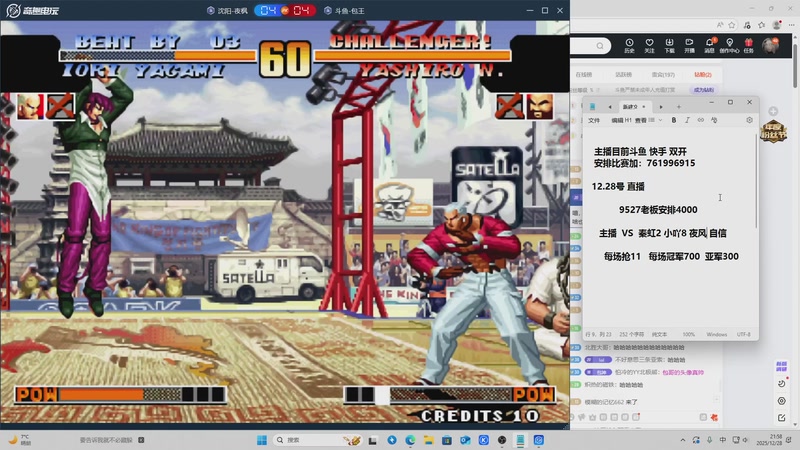Click the H1 heading button in Notepad
The image size is (800, 450).
coord(629,120)
